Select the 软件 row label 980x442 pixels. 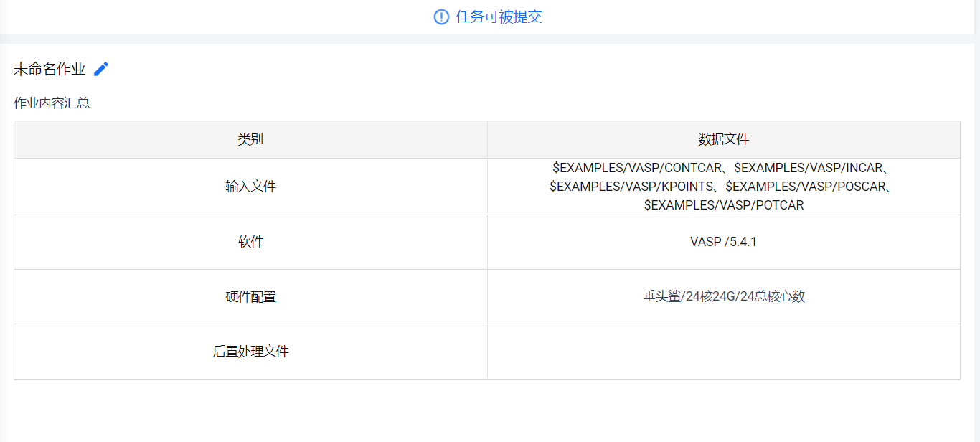point(250,242)
